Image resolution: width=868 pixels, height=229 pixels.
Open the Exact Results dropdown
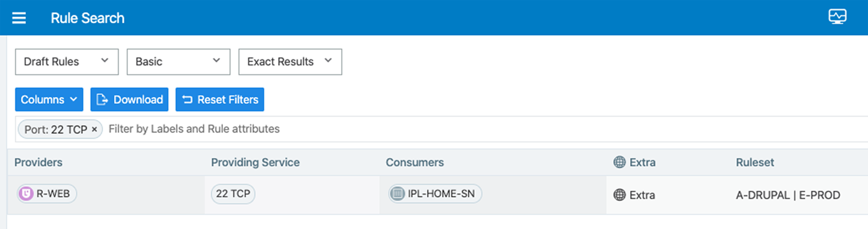290,62
